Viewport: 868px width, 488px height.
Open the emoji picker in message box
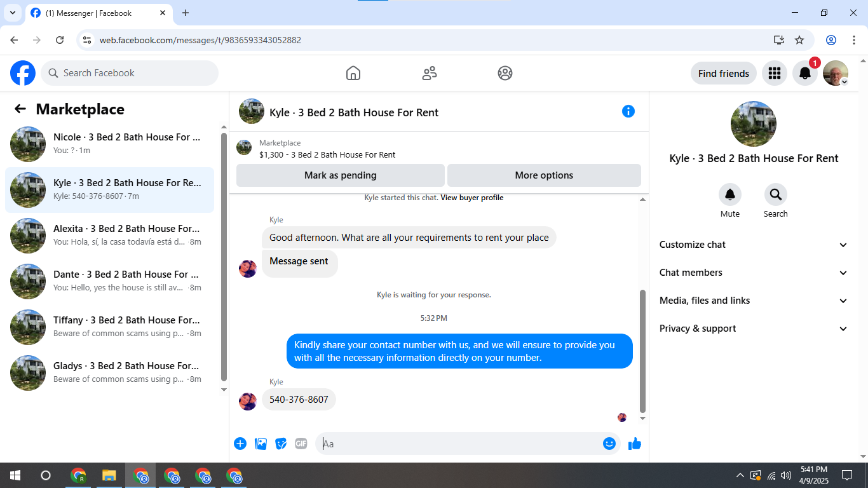click(609, 444)
